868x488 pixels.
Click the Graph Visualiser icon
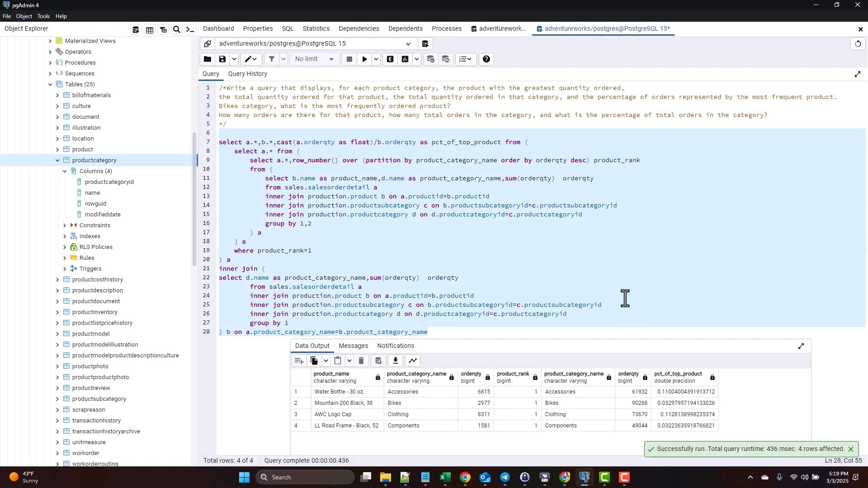(x=413, y=361)
